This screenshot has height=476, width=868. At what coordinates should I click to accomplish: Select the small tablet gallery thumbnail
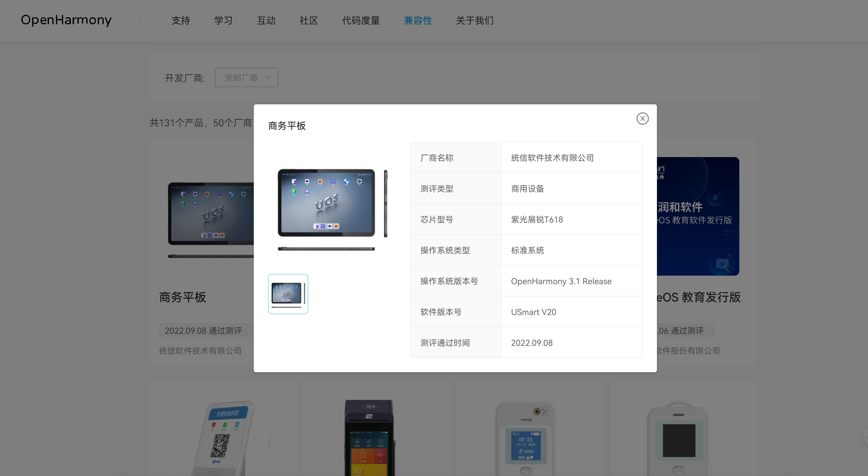(288, 293)
